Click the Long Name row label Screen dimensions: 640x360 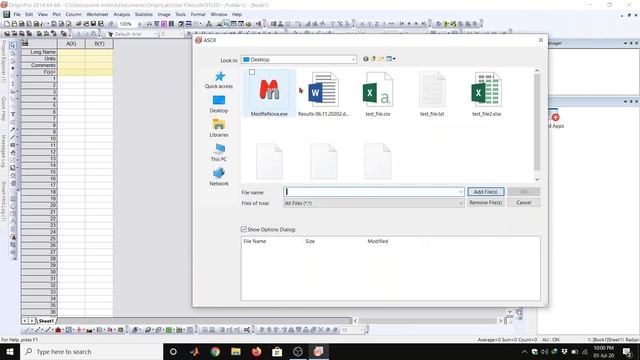39,52
